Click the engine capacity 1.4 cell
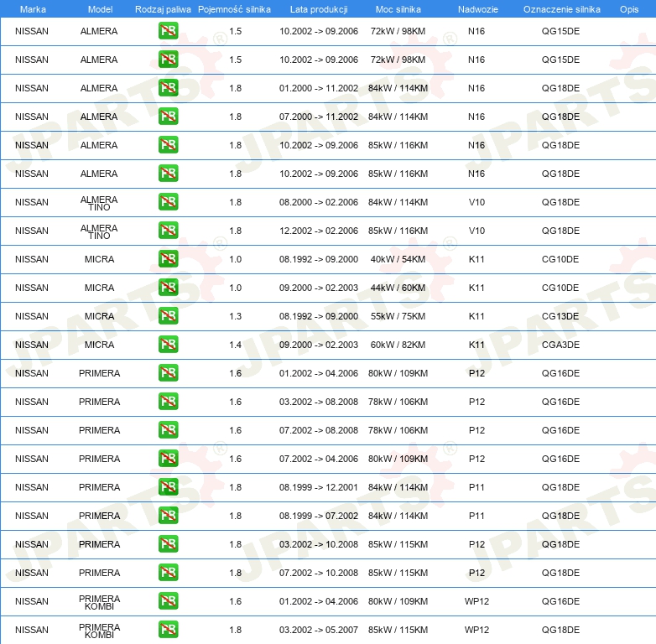656x644 pixels. (235, 345)
